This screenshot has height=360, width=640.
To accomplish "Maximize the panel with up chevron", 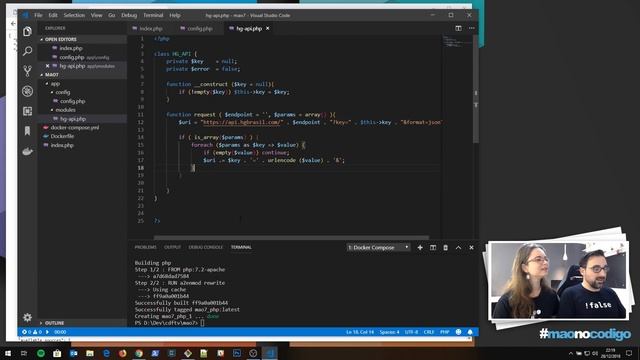I will (x=458, y=247).
